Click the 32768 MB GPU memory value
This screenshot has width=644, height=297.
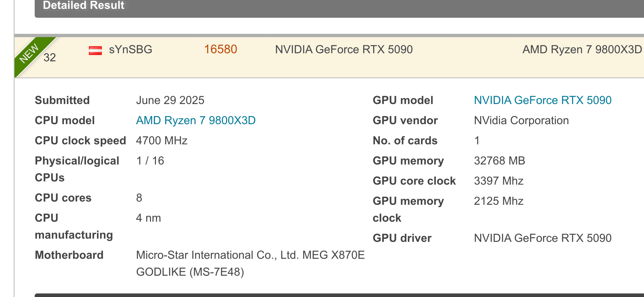tap(499, 160)
